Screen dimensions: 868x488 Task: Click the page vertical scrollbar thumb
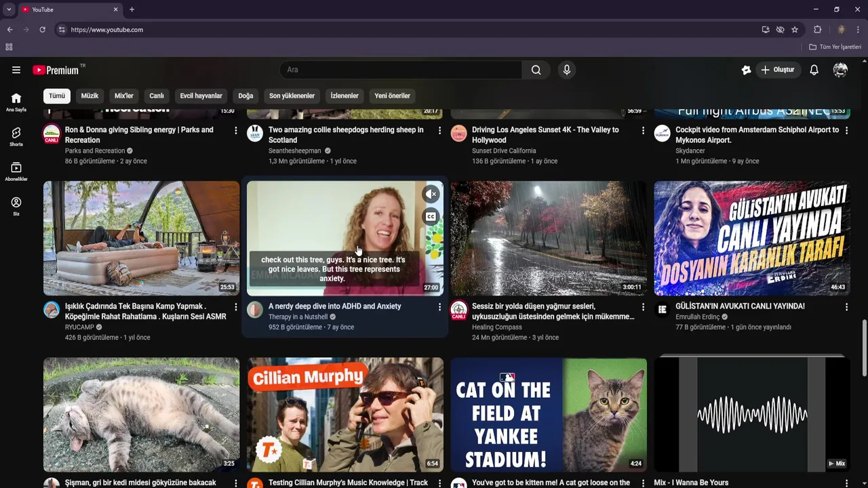[864, 347]
